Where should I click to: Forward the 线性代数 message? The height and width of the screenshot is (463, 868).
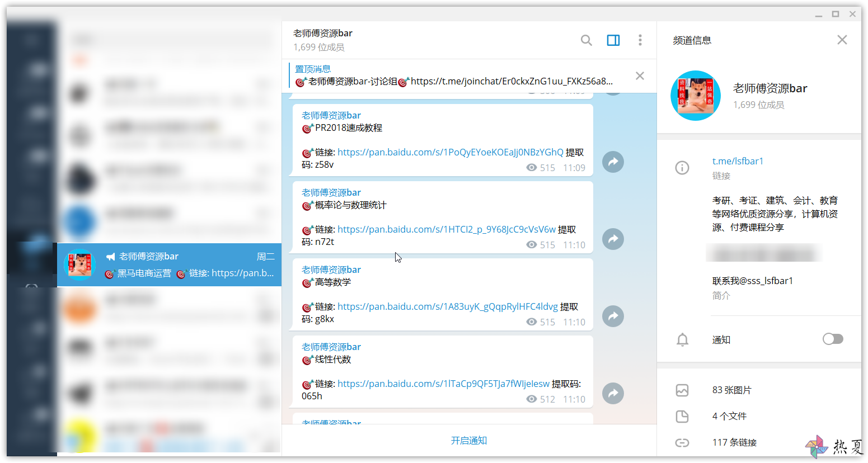click(613, 394)
